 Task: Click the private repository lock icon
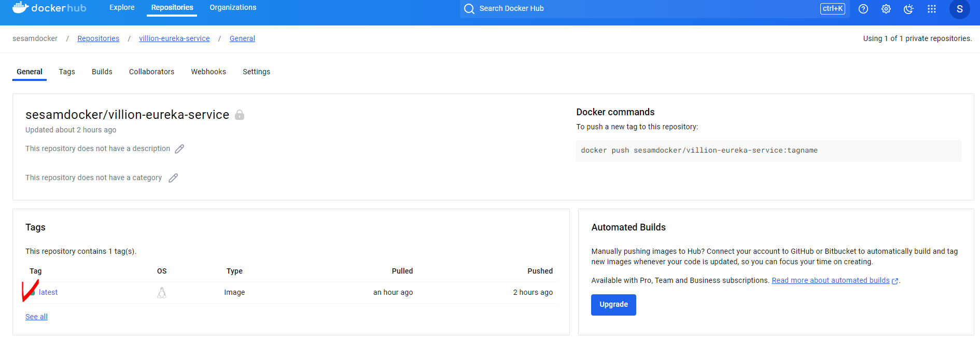click(x=240, y=115)
